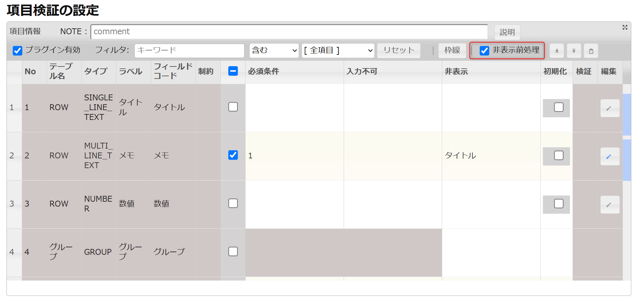
Task: Click the 非表示 column header
Action: point(456,71)
